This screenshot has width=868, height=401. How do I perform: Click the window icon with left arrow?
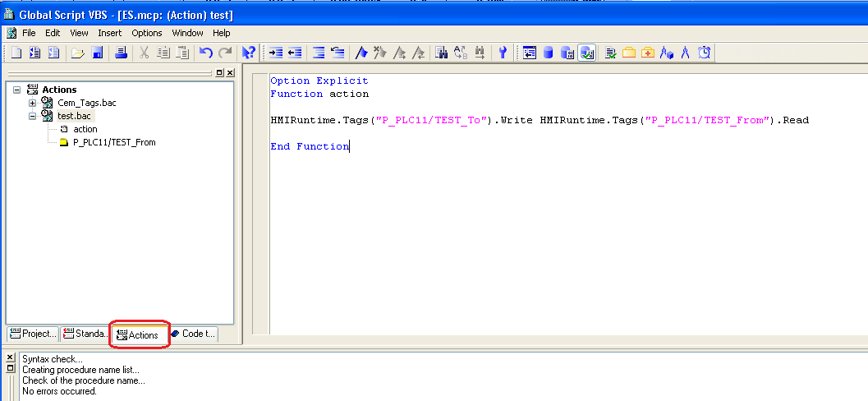(x=530, y=53)
